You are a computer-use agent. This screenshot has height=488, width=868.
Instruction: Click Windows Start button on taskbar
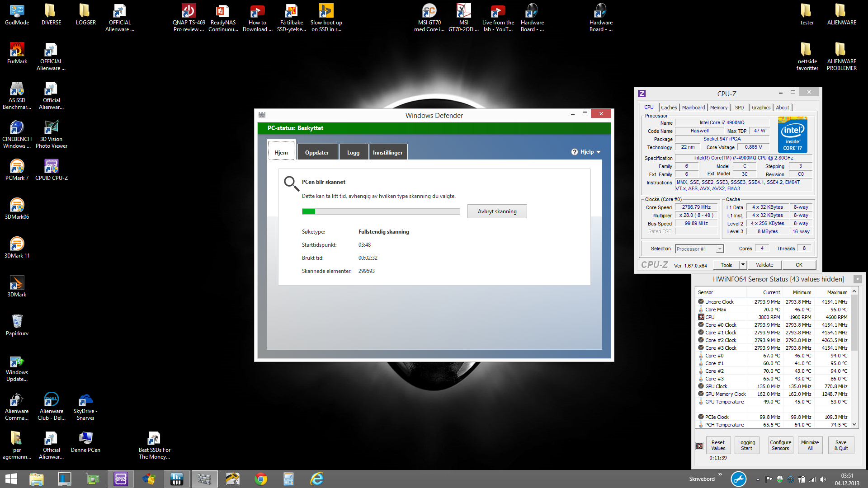tap(11, 479)
